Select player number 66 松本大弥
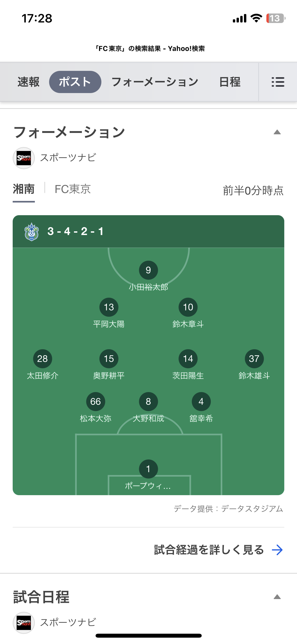This screenshot has height=644, width=297. pos(96,402)
